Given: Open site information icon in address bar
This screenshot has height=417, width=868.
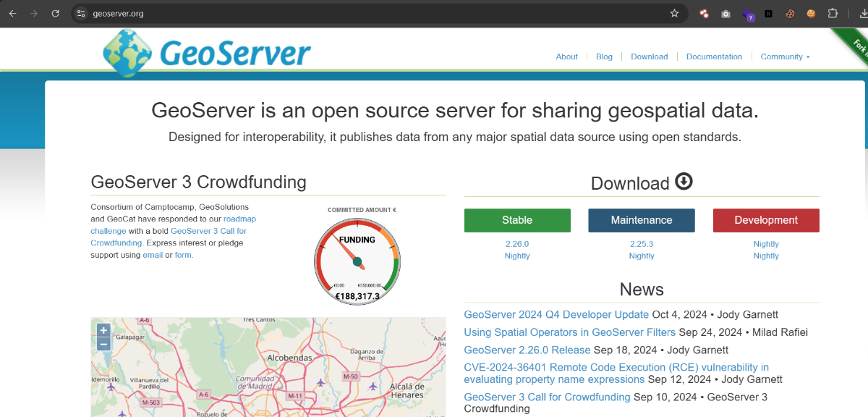Looking at the screenshot, I should click(81, 13).
